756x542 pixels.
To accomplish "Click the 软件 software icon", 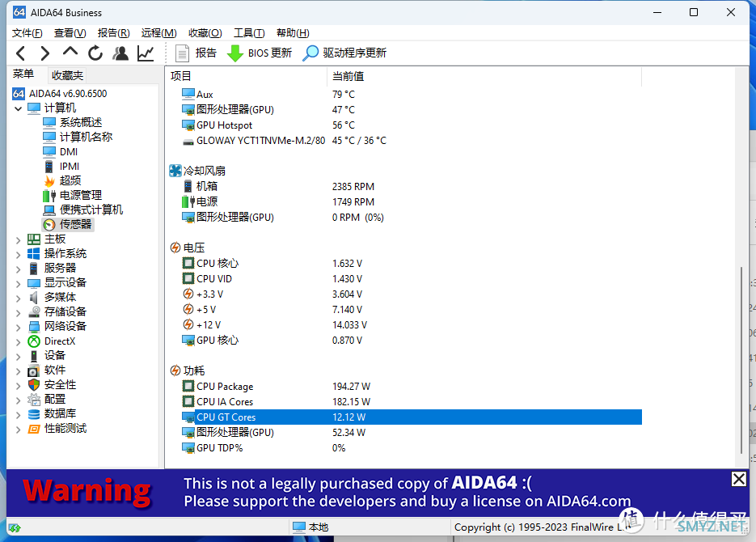I will pyautogui.click(x=33, y=371).
